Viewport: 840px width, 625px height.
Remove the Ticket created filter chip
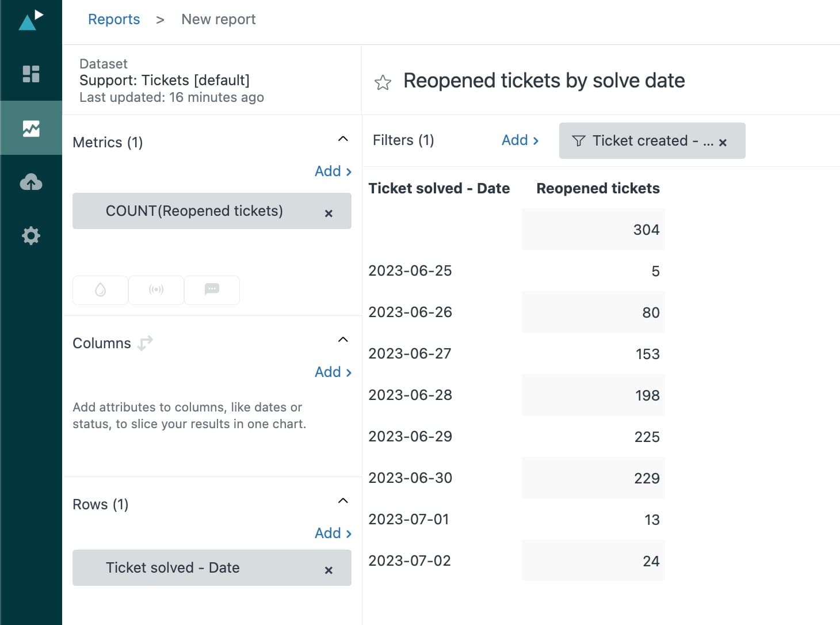723,142
